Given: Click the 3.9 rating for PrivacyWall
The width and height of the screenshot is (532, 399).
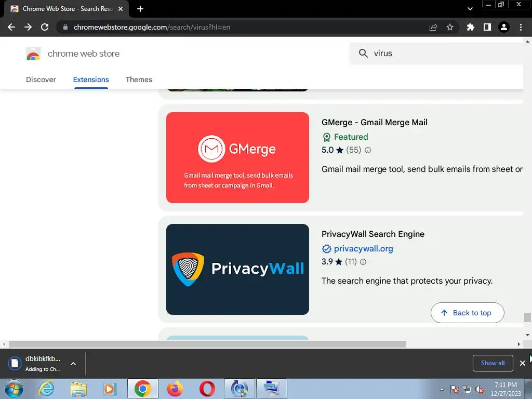Looking at the screenshot, I should click(x=332, y=262).
